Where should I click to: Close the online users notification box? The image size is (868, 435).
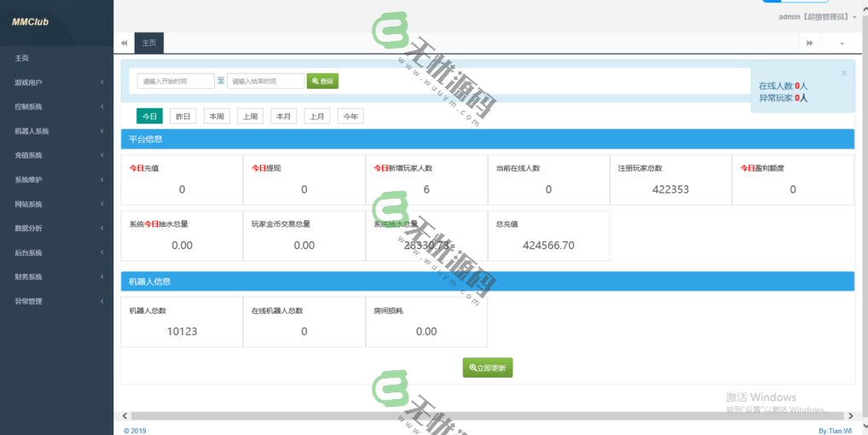pos(843,73)
